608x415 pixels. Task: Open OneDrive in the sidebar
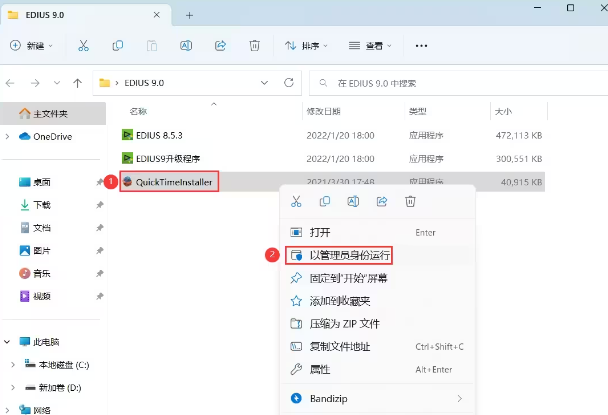(52, 137)
